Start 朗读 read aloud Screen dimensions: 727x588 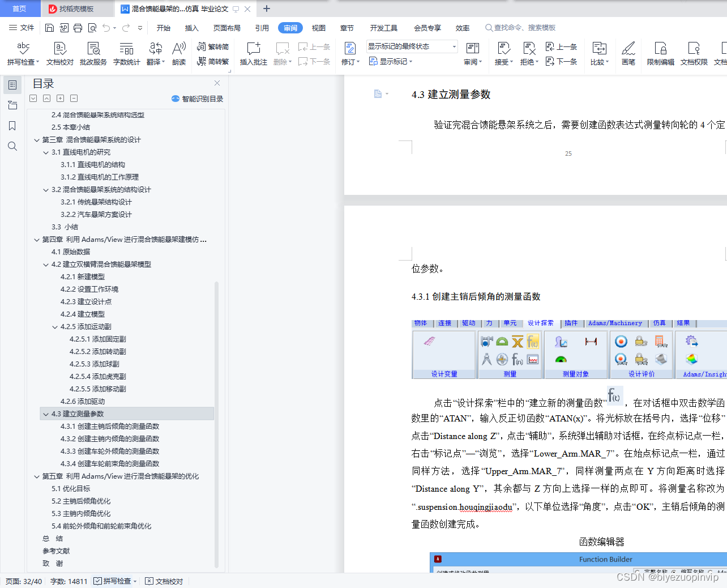click(179, 54)
